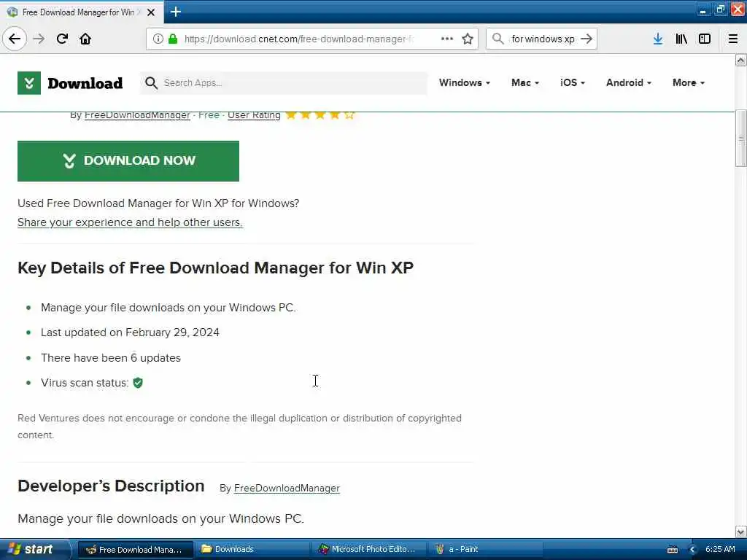747x560 pixels.
Task: Bookmark this page with the star
Action: point(468,39)
